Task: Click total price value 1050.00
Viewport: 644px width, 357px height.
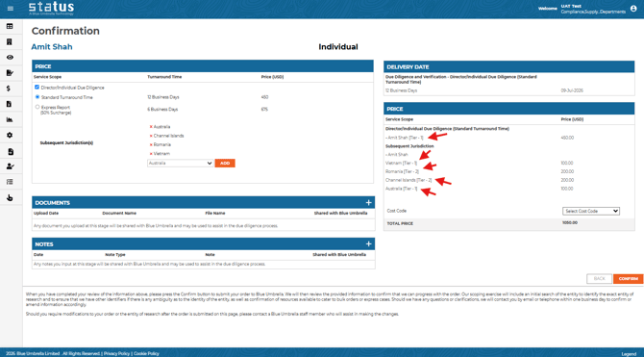Action: (570, 222)
